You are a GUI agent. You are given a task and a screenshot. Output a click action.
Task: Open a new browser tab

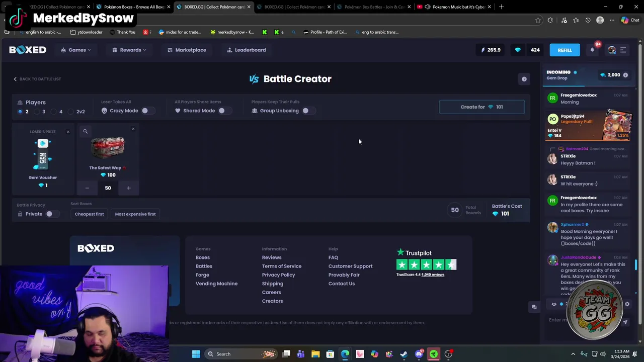point(501,7)
